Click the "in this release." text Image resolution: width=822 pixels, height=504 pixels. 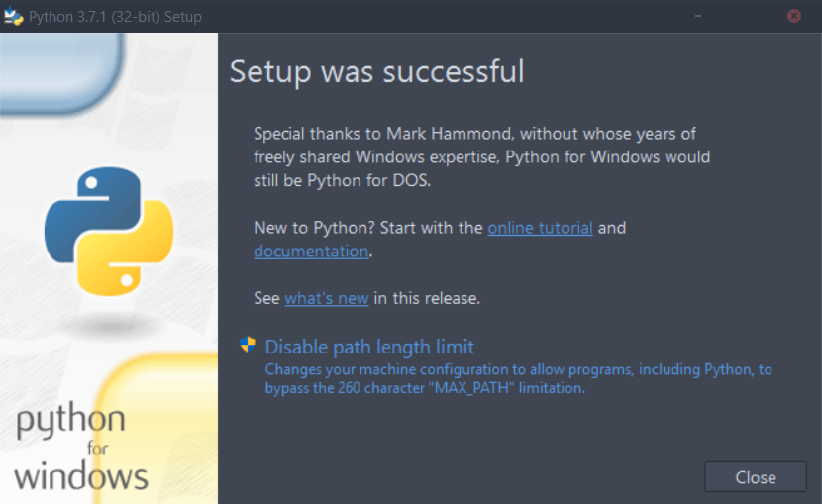click(427, 298)
